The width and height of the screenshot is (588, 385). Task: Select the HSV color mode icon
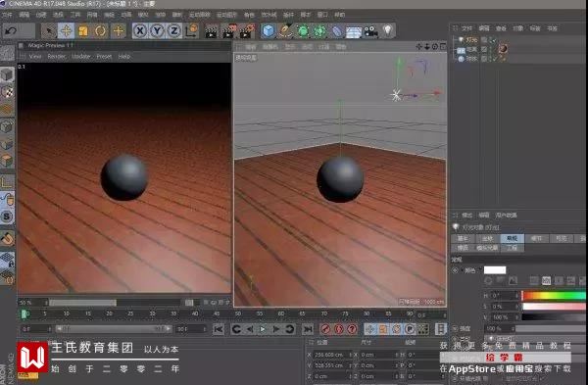pyautogui.click(x=546, y=281)
